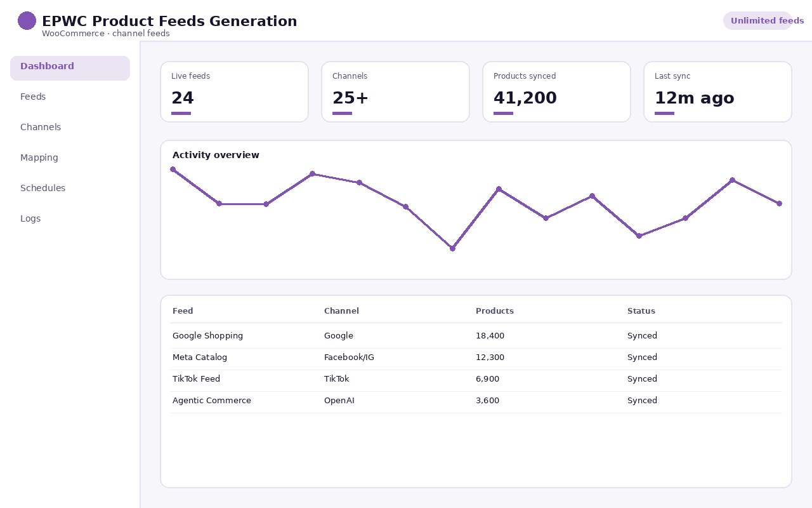Select the Channels 25+ stat card

[395, 91]
